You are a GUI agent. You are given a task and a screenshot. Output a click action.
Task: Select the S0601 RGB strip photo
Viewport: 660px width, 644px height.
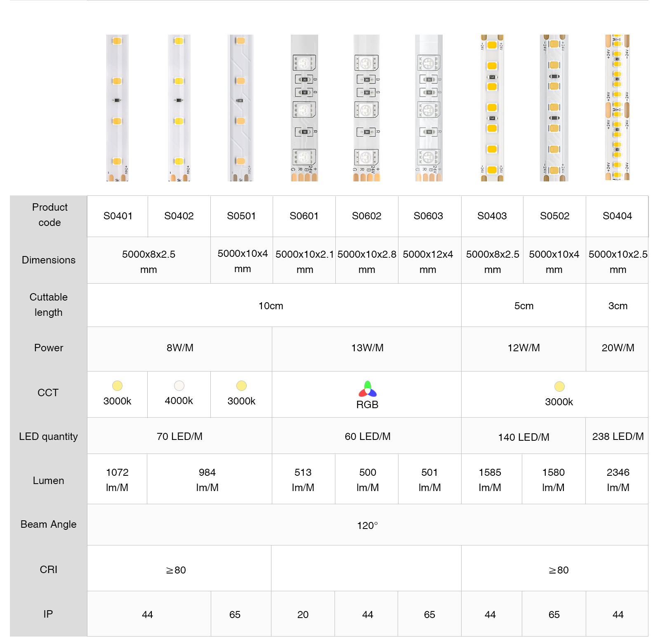[304, 108]
